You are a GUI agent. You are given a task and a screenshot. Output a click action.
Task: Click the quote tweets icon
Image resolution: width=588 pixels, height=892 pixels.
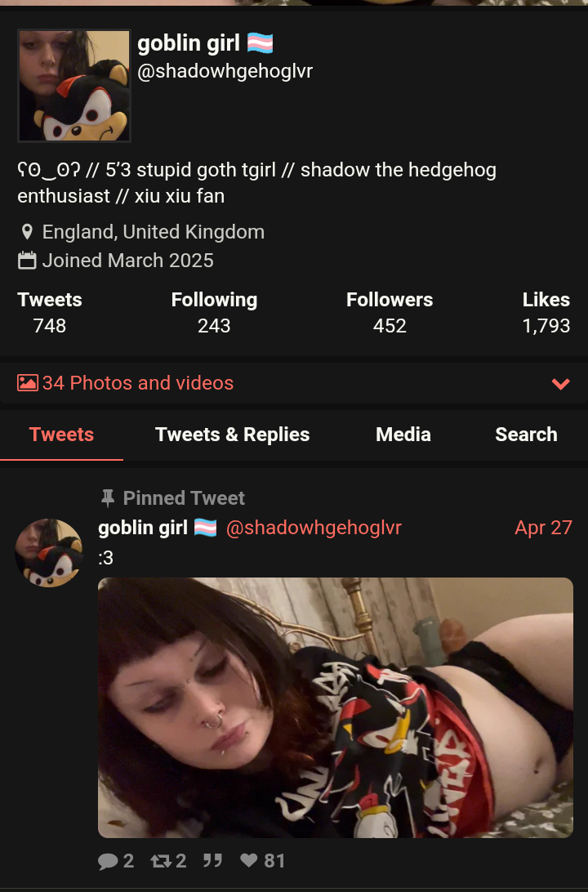pyautogui.click(x=212, y=861)
